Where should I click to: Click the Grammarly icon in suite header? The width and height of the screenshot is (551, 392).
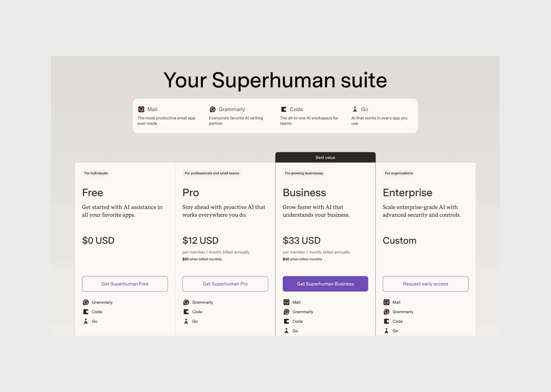[x=213, y=109]
